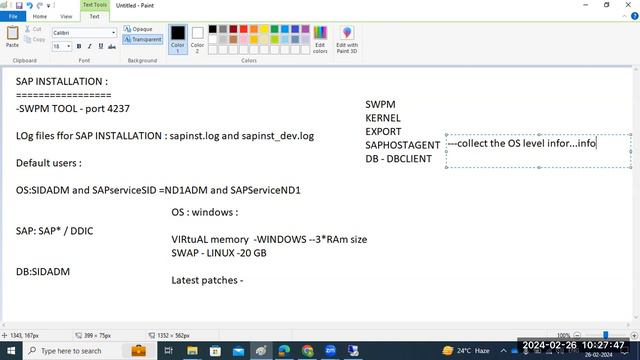The height and width of the screenshot is (360, 640).
Task: Click the taskbar search box
Action: pyautogui.click(x=90, y=351)
